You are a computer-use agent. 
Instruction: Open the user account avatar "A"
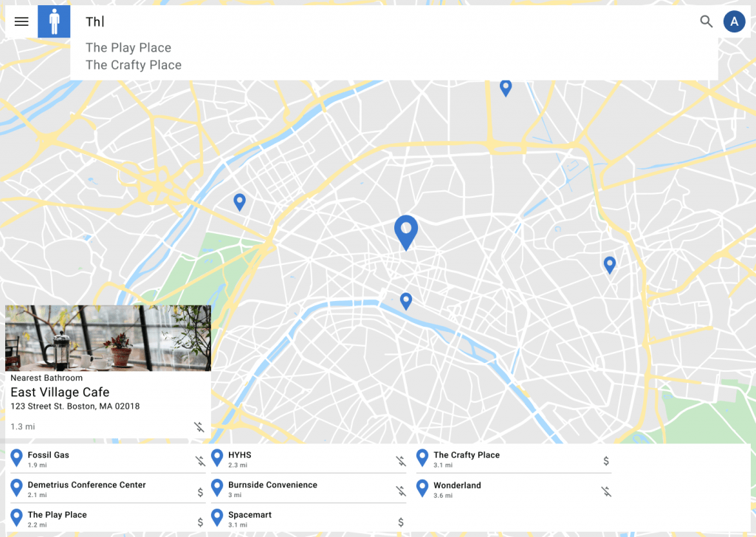[734, 21]
